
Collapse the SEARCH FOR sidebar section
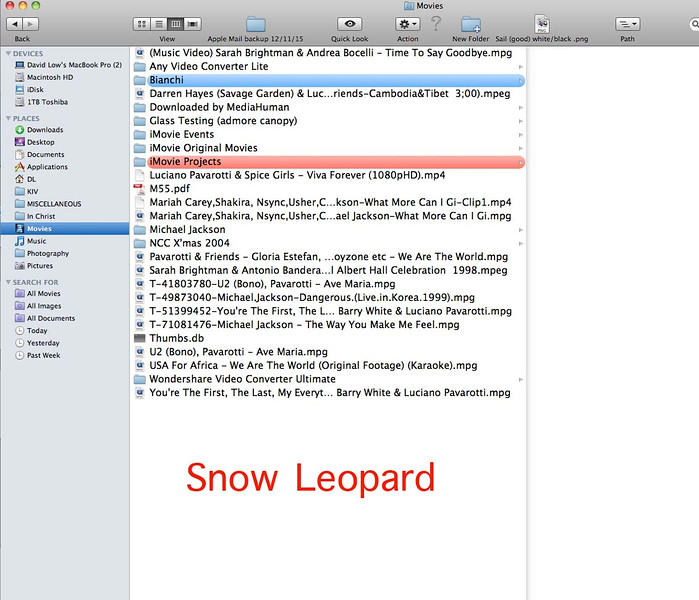click(x=8, y=282)
